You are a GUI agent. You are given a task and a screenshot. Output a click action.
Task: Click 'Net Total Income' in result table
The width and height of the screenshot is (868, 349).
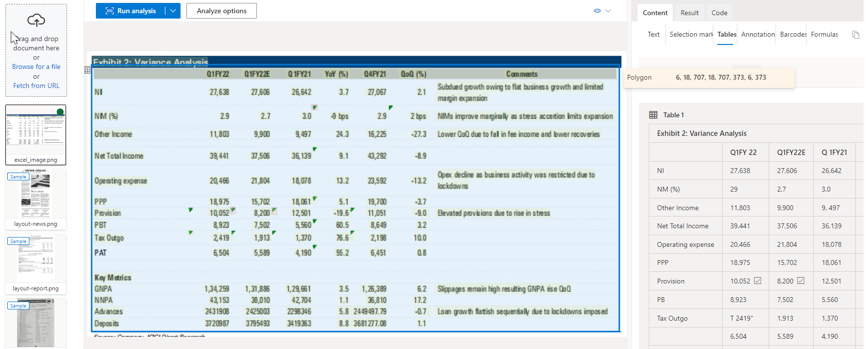coord(683,226)
